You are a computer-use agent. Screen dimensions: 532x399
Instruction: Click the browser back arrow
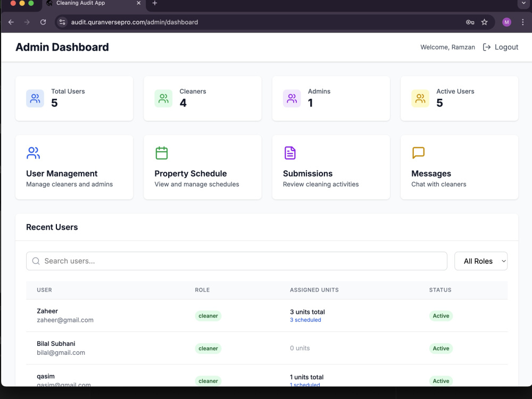pyautogui.click(x=11, y=22)
